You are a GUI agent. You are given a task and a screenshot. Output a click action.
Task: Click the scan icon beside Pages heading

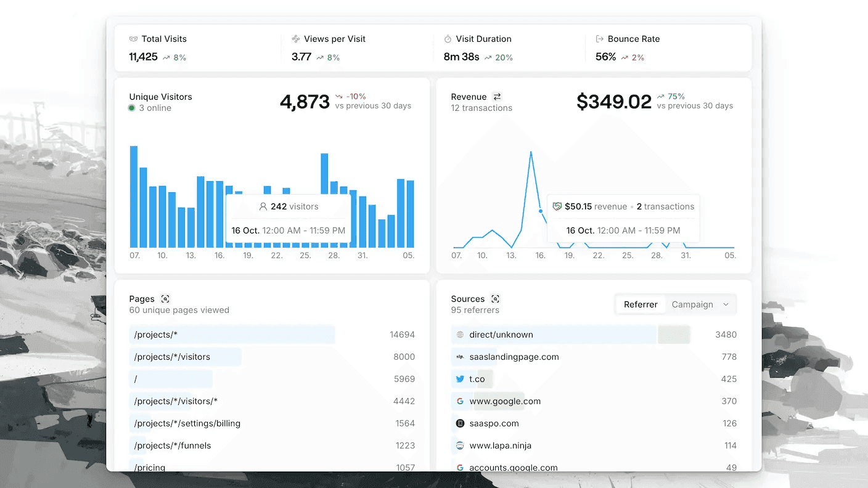165,299
